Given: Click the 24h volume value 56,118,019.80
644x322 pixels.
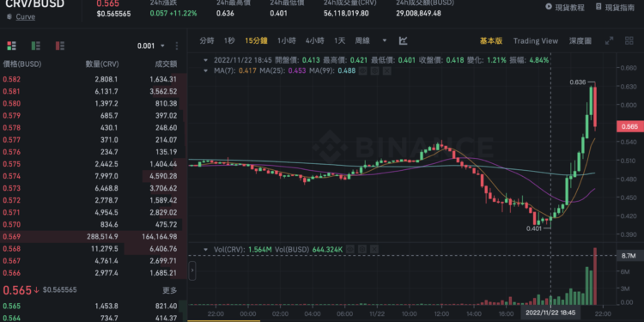Looking at the screenshot, I should coord(346,13).
